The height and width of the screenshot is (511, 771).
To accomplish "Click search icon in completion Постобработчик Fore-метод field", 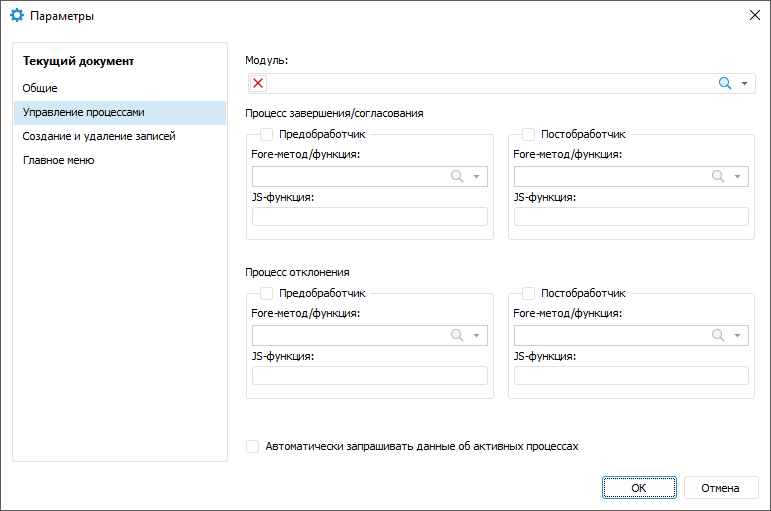I will point(718,176).
